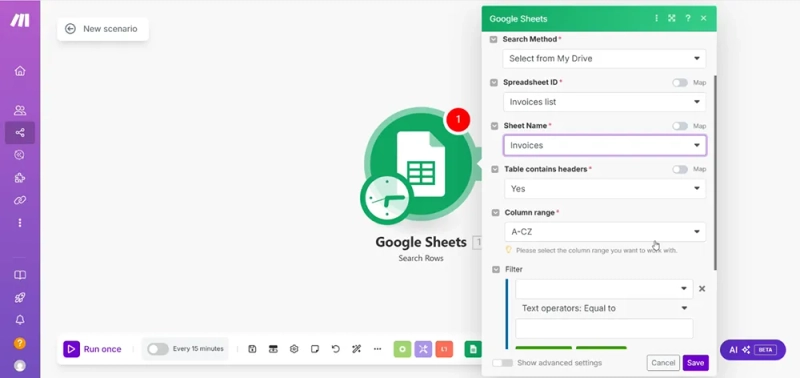This screenshot has width=800, height=378.
Task: Collapse the Filter section
Action: [496, 269]
